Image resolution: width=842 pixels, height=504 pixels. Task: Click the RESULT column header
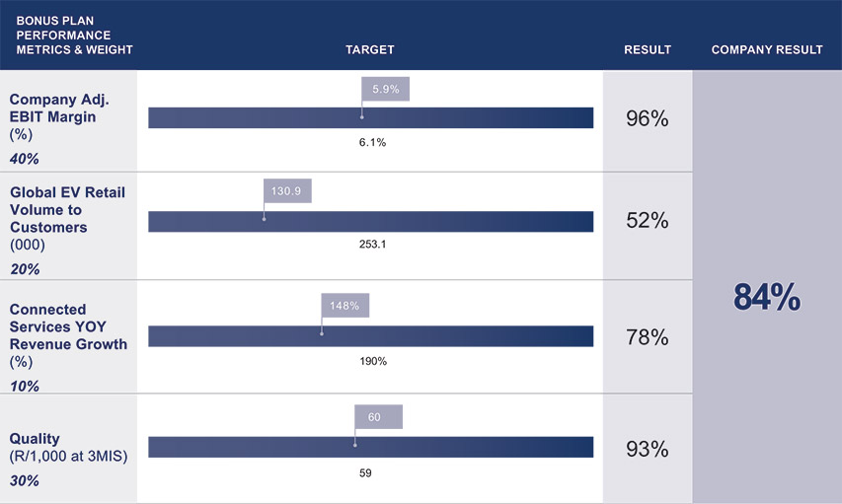(x=648, y=49)
